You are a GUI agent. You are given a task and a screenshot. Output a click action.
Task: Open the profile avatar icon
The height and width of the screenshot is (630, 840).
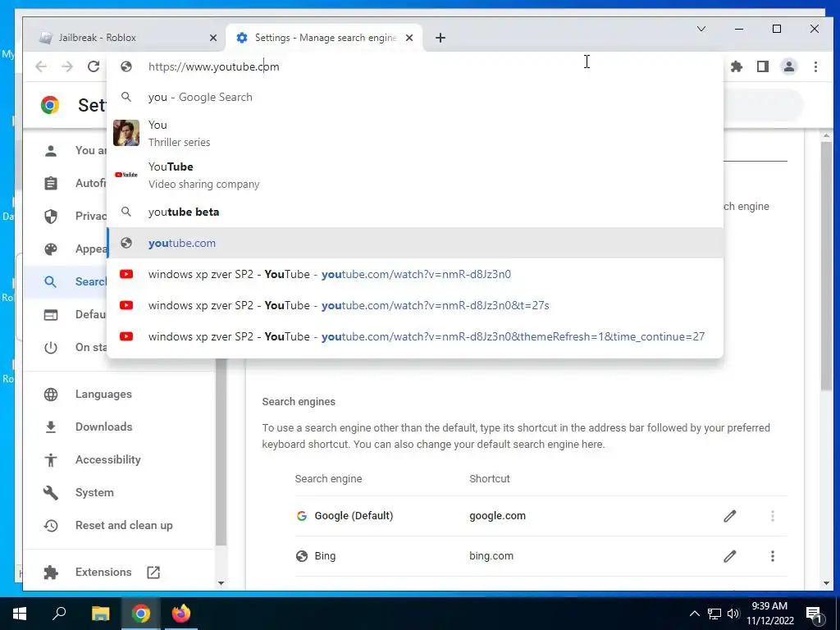(789, 66)
